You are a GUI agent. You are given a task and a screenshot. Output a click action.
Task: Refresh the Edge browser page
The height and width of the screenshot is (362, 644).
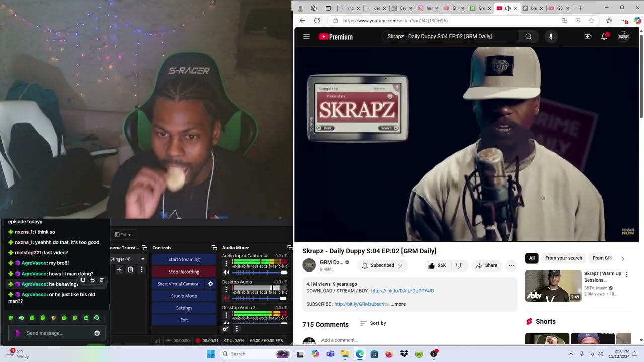click(x=317, y=20)
